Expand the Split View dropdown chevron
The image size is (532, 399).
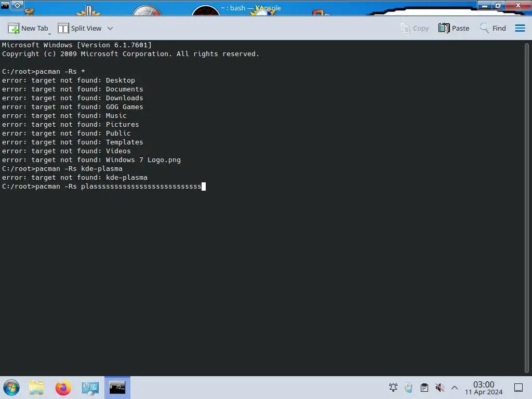pos(110,29)
